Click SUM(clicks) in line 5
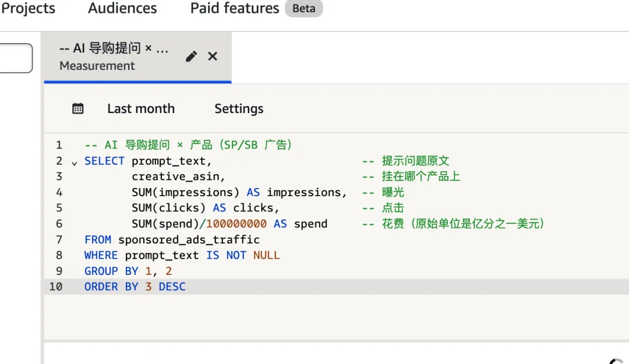The image size is (629, 364). (168, 208)
